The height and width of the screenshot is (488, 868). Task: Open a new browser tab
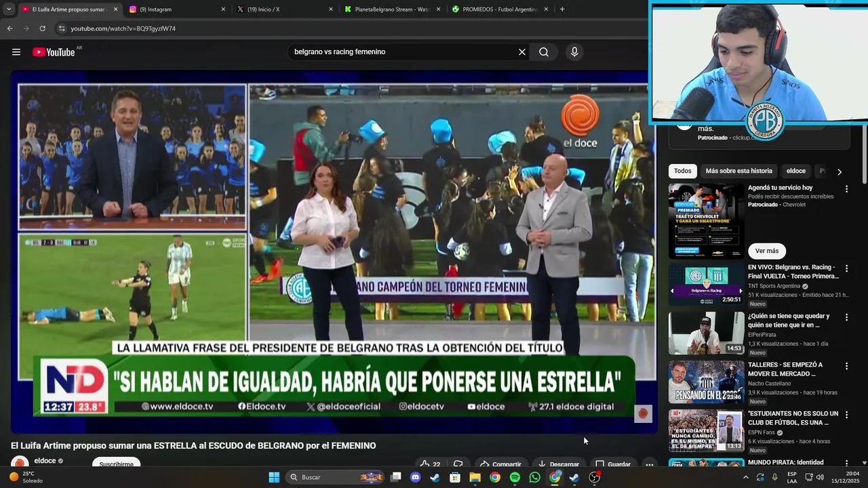562,9
